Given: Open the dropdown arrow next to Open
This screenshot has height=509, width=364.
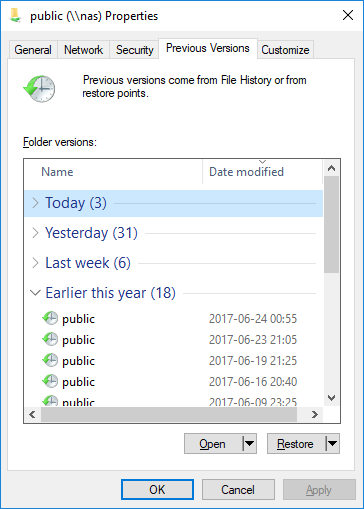Looking at the screenshot, I should 249,443.
